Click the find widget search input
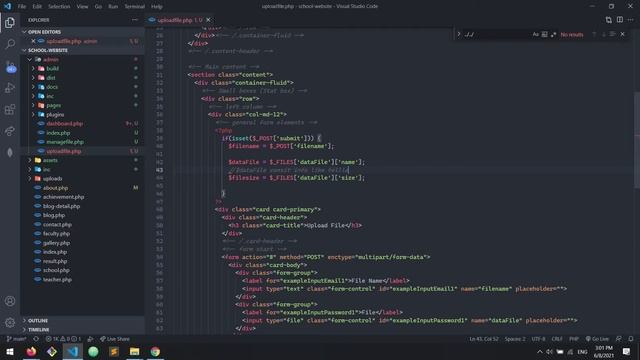The height and width of the screenshot is (360, 640). (x=496, y=34)
